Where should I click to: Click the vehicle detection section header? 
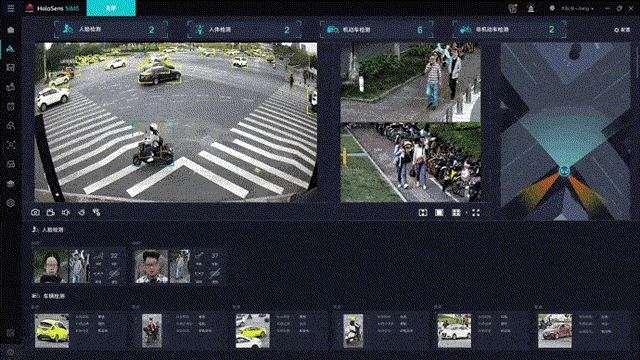pos(48,296)
